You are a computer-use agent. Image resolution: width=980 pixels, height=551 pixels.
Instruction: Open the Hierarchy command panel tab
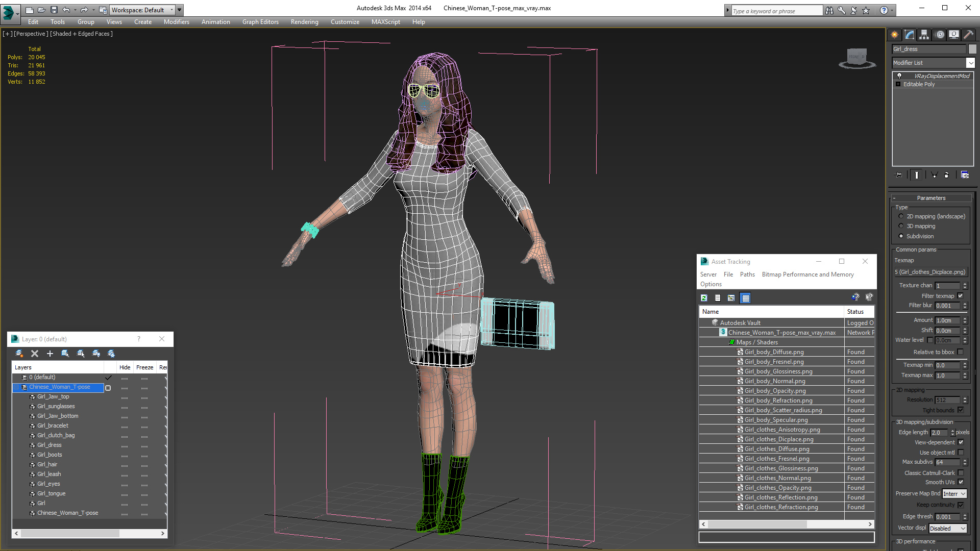[x=924, y=35]
